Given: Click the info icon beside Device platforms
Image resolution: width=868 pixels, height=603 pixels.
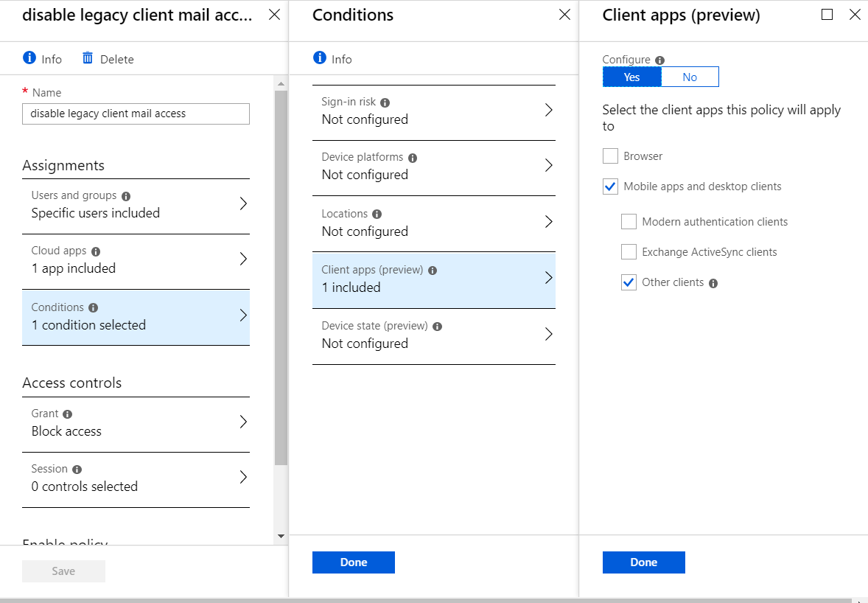Looking at the screenshot, I should click(412, 157).
